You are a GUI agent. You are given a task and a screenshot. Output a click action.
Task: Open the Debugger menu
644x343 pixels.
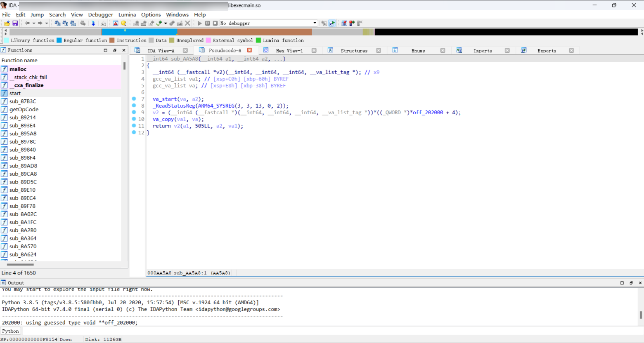click(x=100, y=14)
